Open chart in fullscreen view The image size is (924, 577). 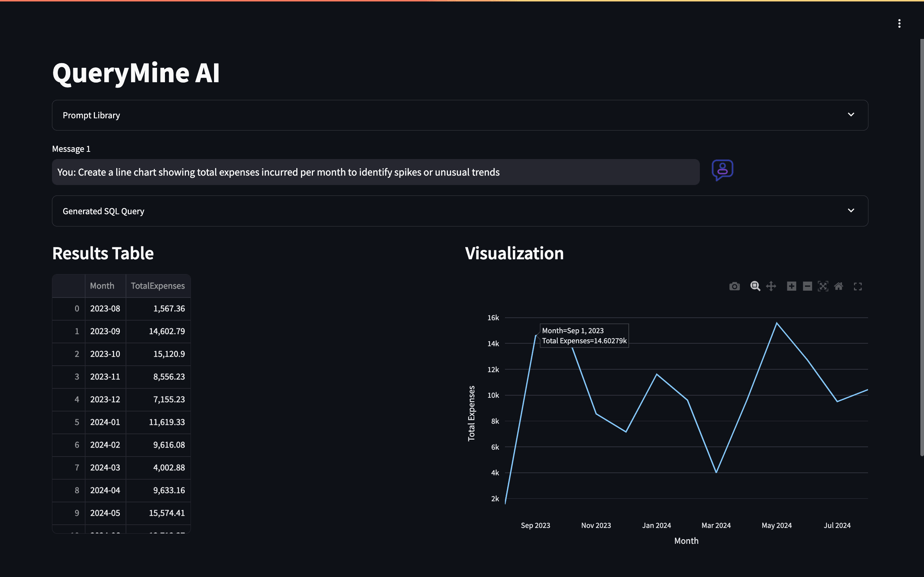point(858,287)
